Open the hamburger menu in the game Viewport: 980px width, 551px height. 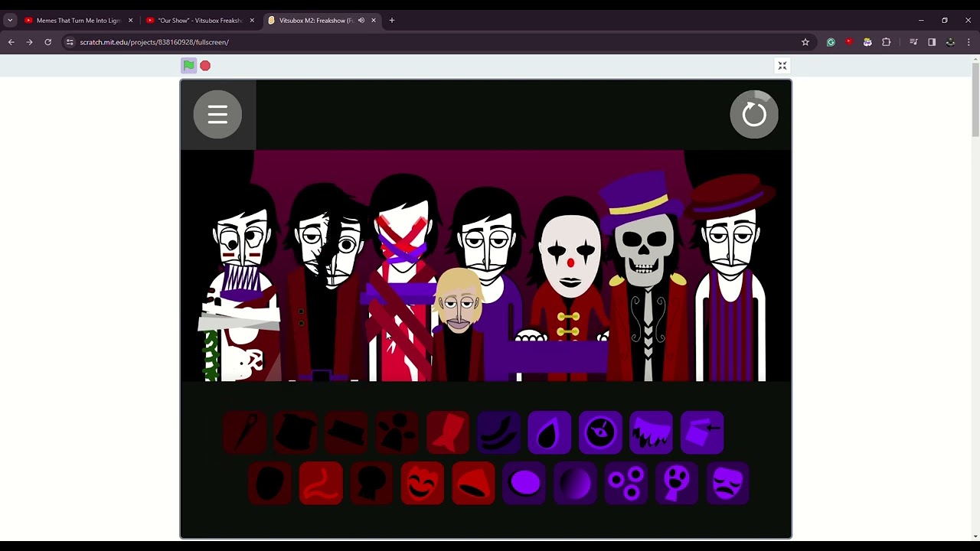[x=217, y=115]
